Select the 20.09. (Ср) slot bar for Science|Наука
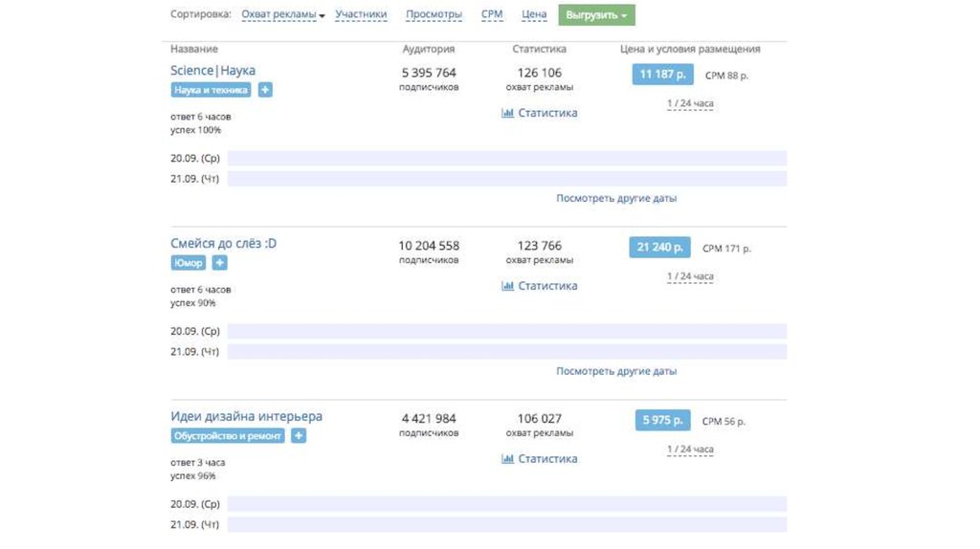980x549 pixels. 506,159
